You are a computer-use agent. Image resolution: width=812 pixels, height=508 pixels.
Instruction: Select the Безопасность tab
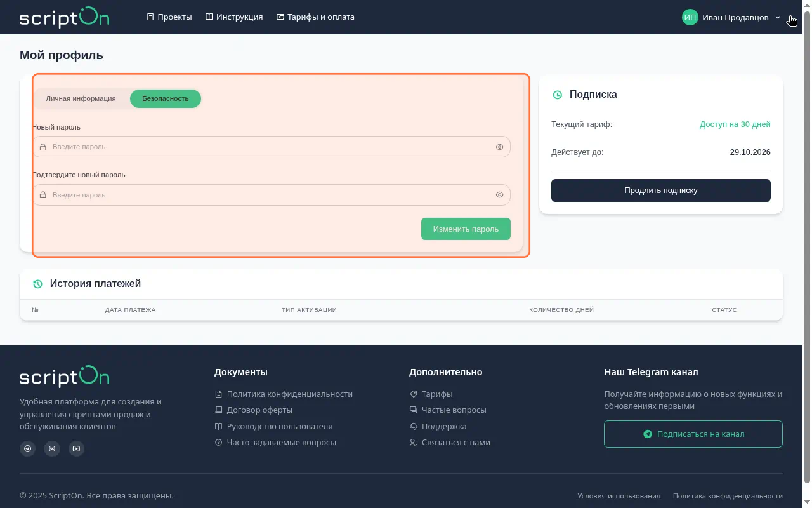pos(166,98)
